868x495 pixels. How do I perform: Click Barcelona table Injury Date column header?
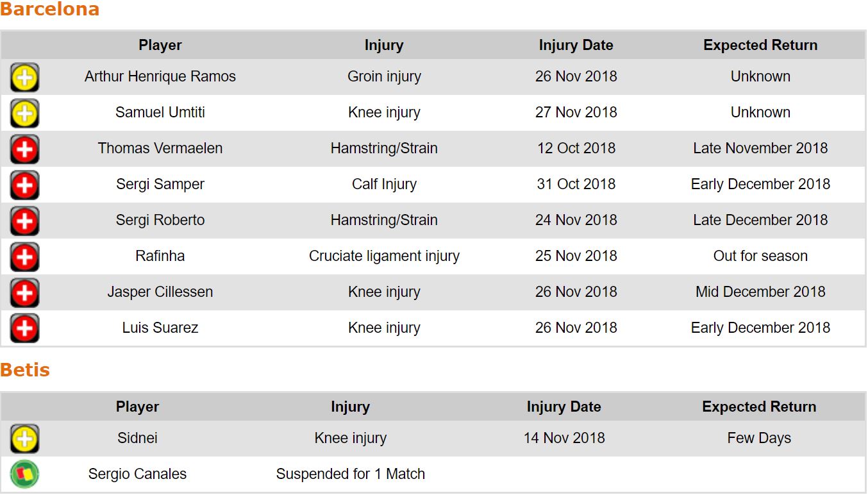(x=576, y=45)
